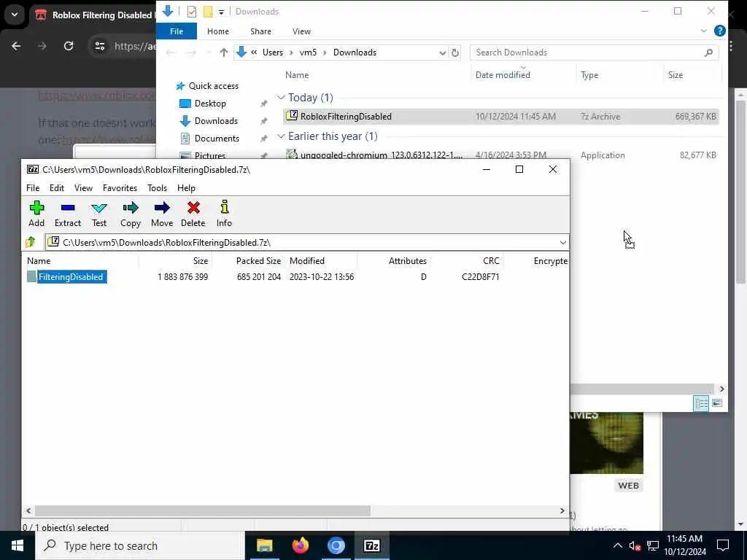Select Documents in Quick access
This screenshot has height=560, width=747.
point(217,138)
